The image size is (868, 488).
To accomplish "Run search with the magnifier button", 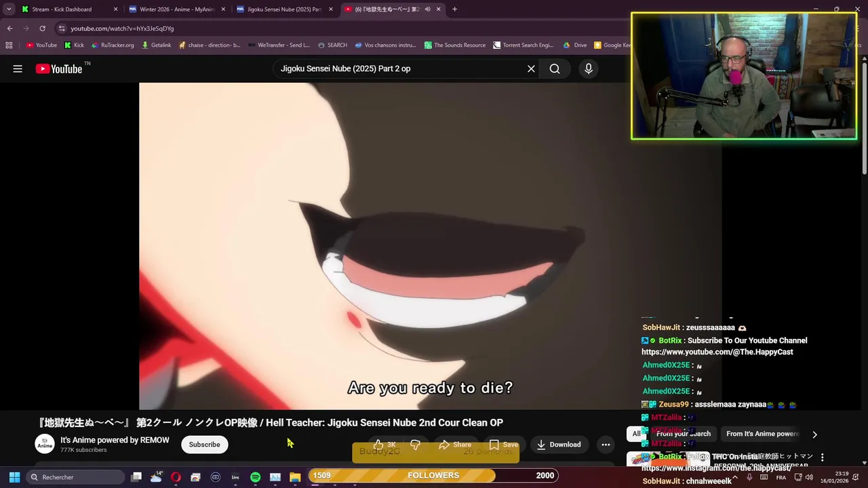I will coord(555,68).
